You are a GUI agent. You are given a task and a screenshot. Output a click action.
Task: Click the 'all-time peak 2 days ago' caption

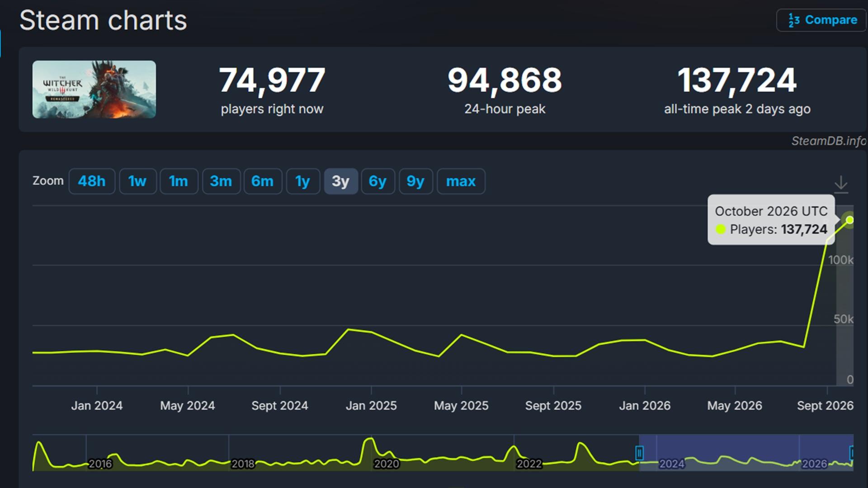(737, 109)
